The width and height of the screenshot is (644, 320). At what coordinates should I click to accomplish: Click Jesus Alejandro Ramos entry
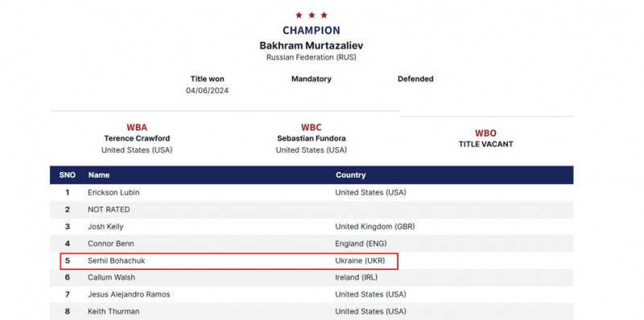click(x=129, y=294)
